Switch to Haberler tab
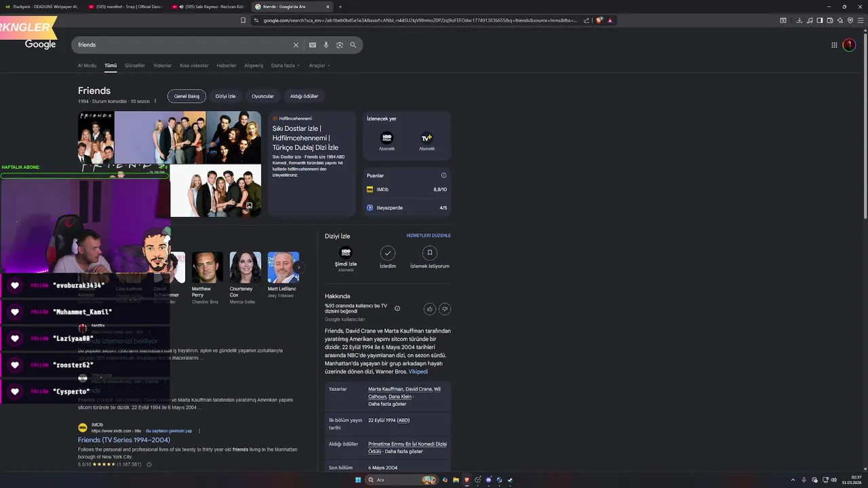868x488 pixels. click(226, 66)
